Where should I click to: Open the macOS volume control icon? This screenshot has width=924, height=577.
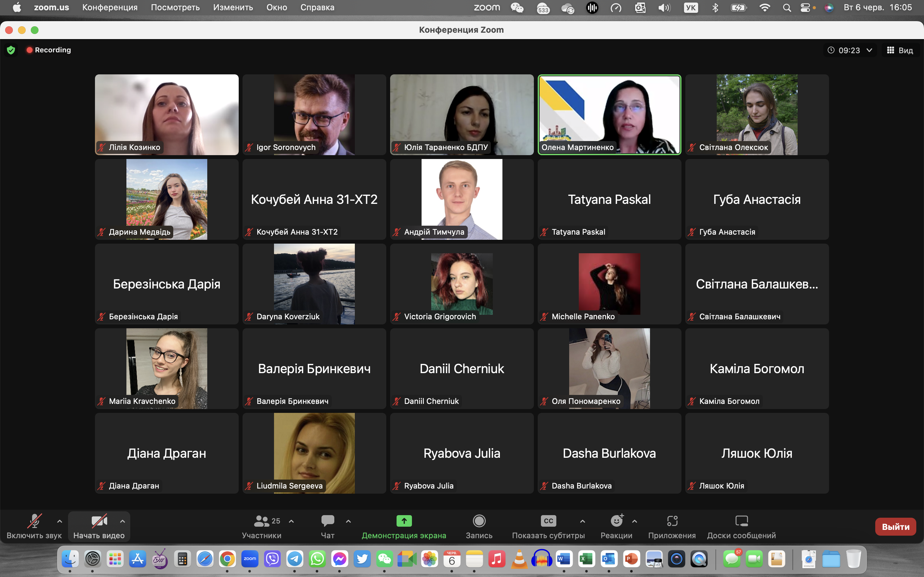click(664, 8)
